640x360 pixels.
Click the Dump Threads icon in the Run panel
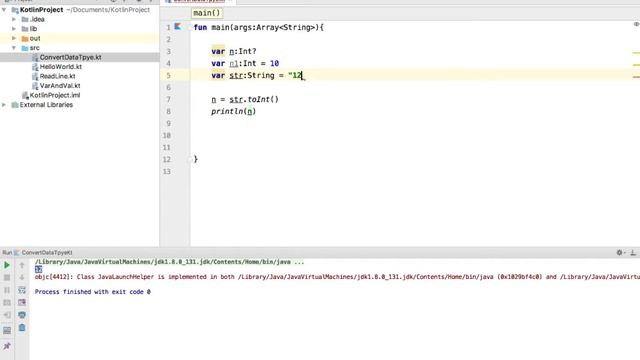click(7, 303)
